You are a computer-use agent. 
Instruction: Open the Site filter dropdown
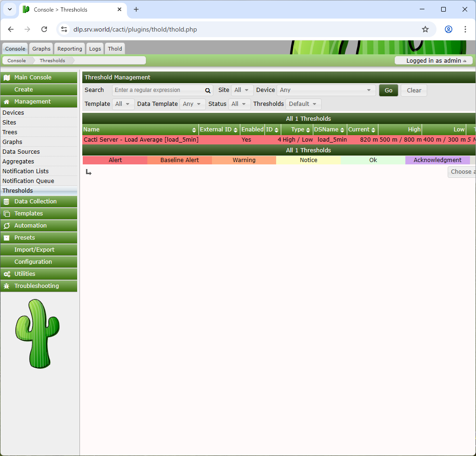[x=242, y=90]
